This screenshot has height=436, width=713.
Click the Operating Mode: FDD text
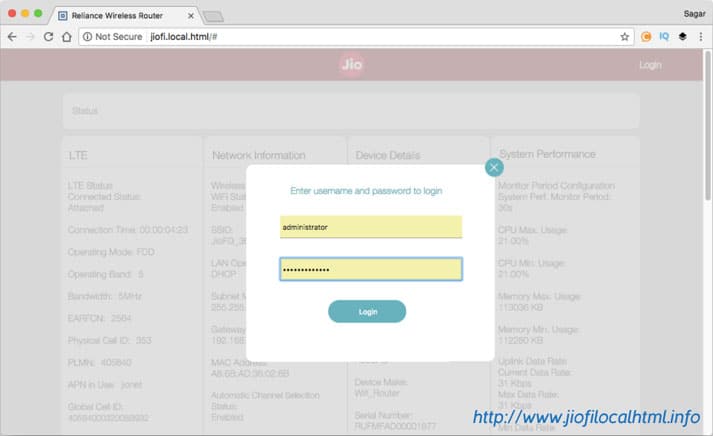(x=111, y=252)
